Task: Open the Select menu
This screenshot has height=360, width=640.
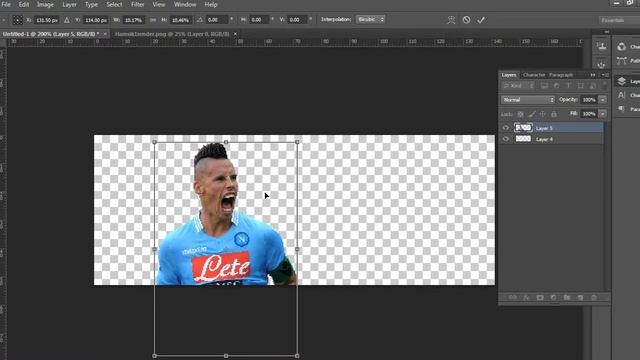Action: click(114, 4)
